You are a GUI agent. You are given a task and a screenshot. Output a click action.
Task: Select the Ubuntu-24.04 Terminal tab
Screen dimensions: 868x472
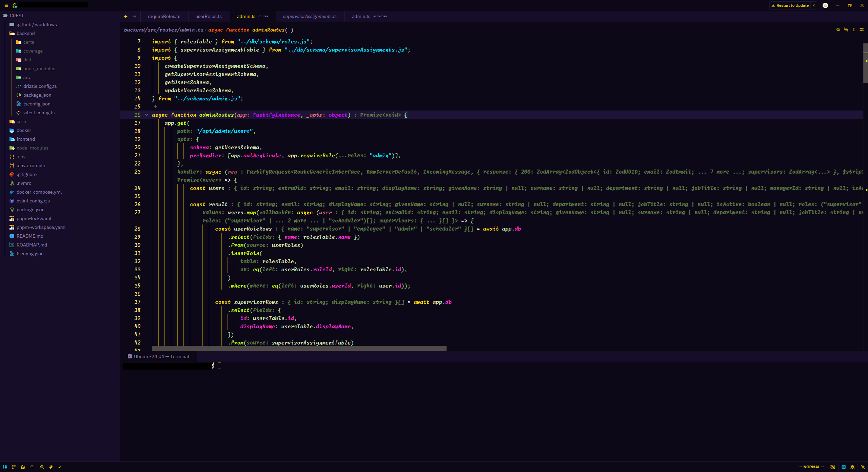coord(158,356)
